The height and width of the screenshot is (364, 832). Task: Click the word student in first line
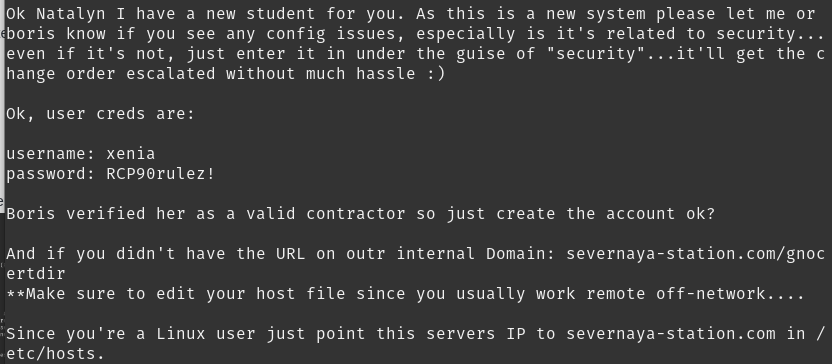tap(280, 14)
